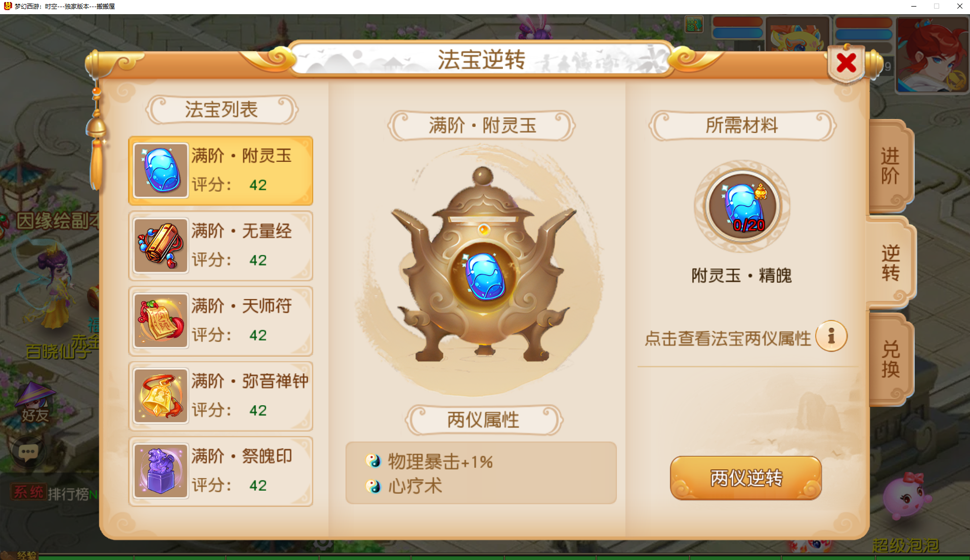Viewport: 970px width, 560px height.
Task: Switch to the 兑换 side tab
Action: point(891,360)
